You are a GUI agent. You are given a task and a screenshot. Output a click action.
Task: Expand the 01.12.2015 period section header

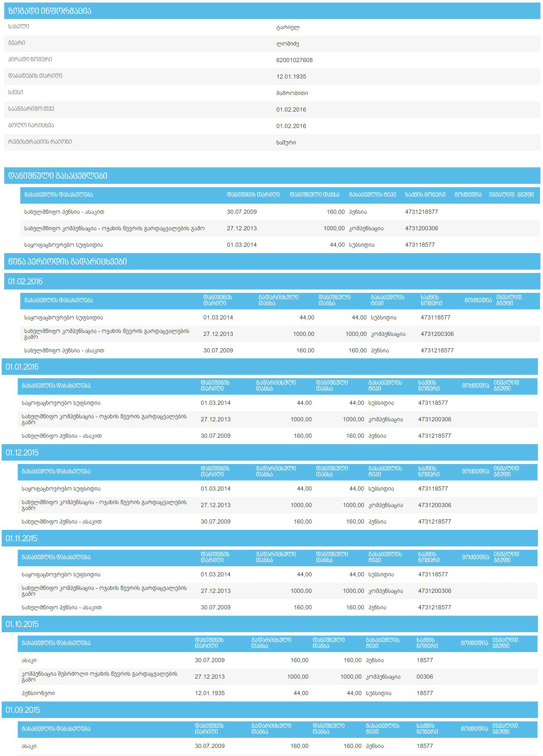[22, 453]
